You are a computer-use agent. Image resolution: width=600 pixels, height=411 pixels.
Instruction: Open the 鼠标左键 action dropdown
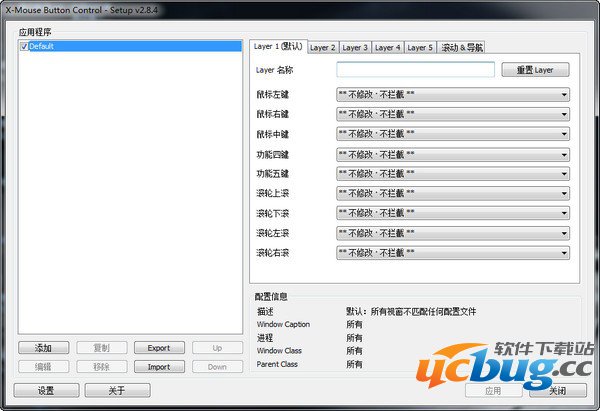point(453,94)
